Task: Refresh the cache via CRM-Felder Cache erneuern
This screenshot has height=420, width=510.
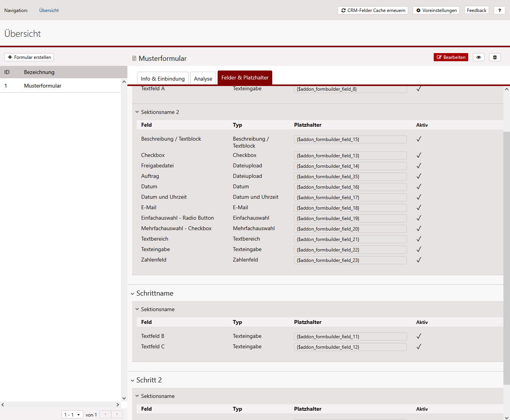Action: (373, 10)
